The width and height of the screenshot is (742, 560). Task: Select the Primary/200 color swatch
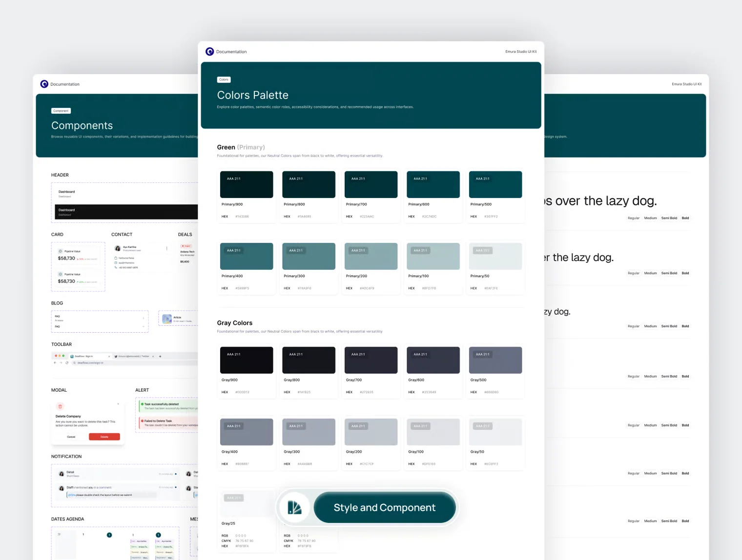tap(371, 256)
